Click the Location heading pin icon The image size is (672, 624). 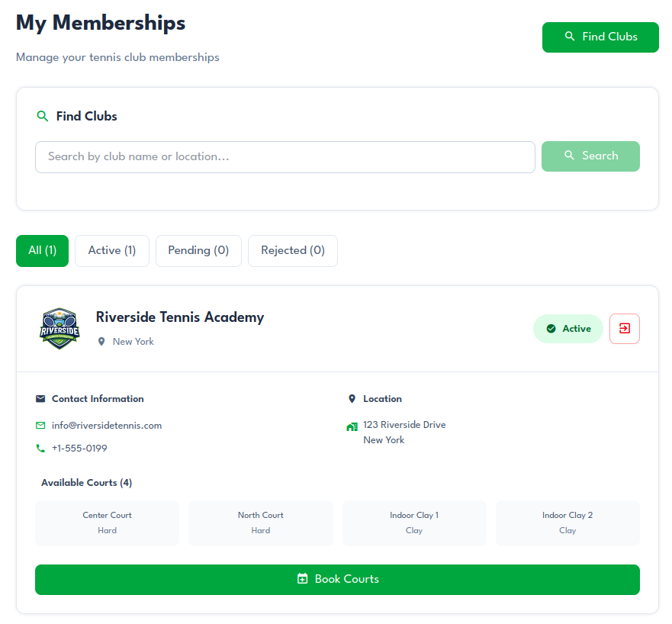[x=352, y=399]
